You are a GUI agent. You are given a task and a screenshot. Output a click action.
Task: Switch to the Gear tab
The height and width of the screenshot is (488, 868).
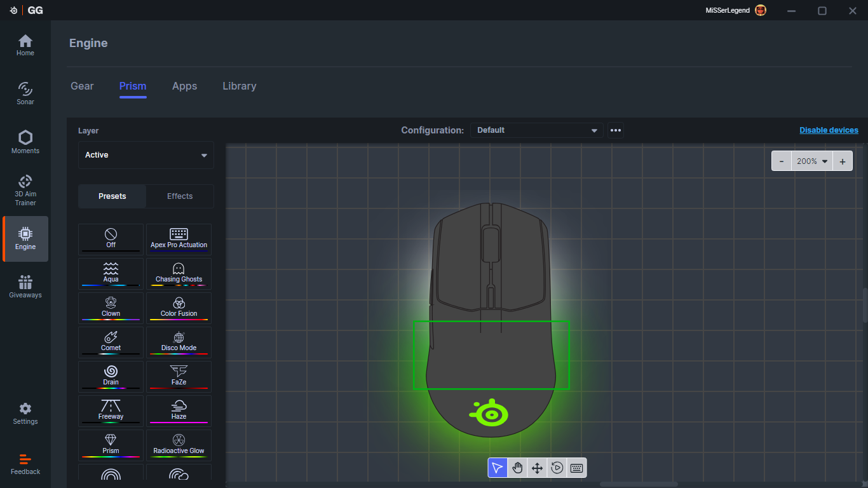coord(82,86)
